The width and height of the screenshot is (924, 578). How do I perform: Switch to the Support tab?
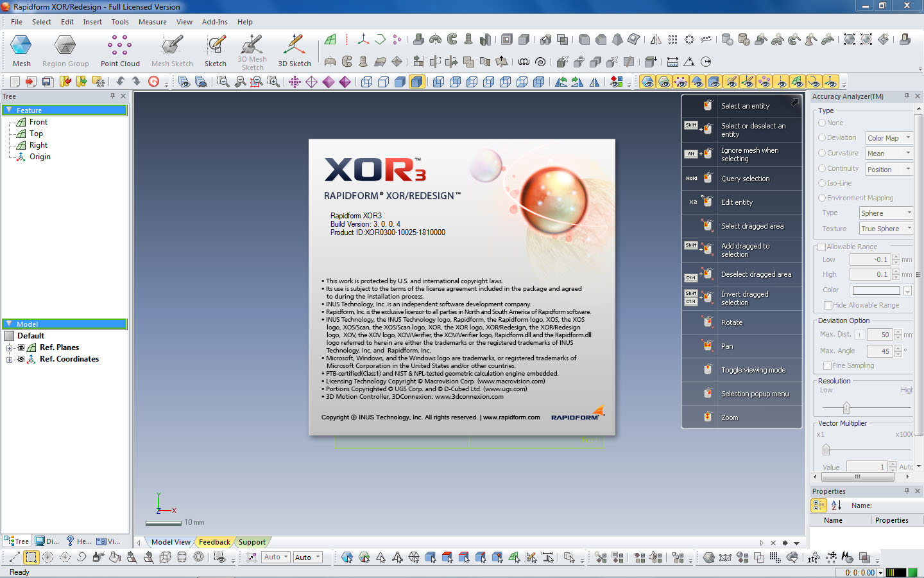pos(252,542)
